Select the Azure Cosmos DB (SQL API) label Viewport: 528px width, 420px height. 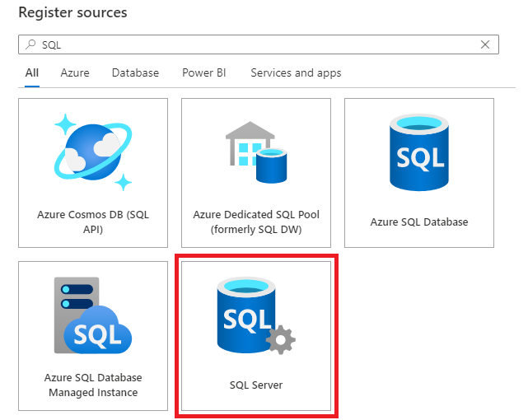coord(92,222)
